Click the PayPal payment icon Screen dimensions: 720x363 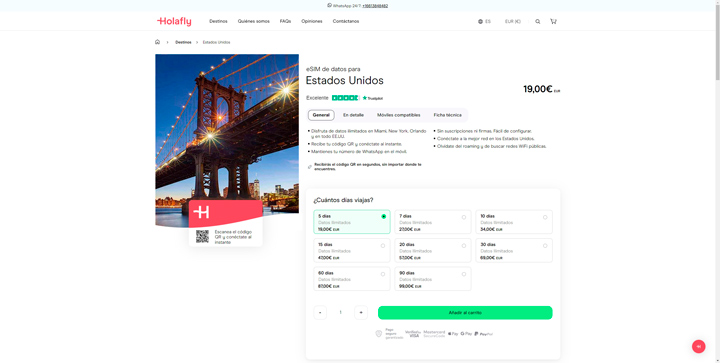click(484, 334)
